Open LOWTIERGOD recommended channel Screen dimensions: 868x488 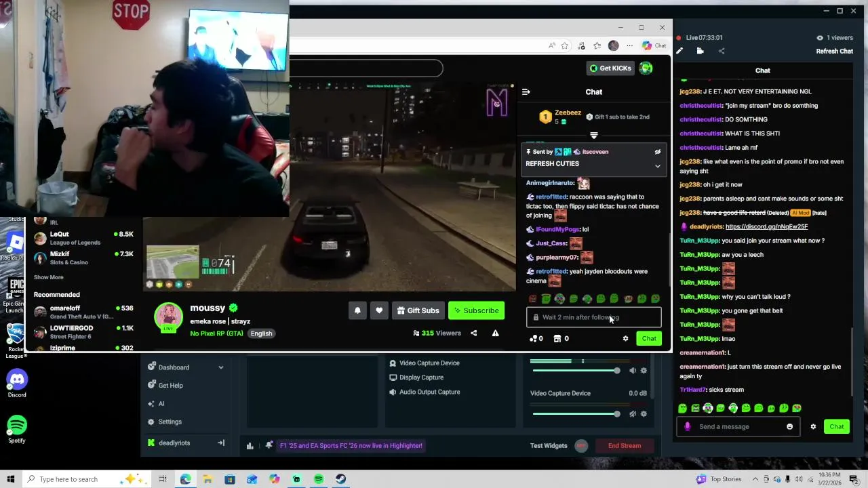(83, 331)
